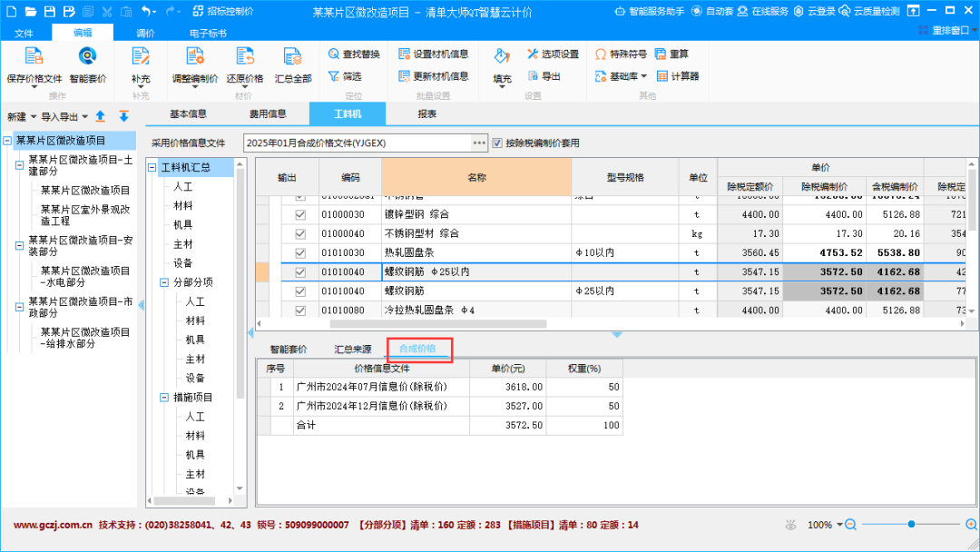Switch to the 费用信息 tab
980x552 pixels.
[x=268, y=114]
